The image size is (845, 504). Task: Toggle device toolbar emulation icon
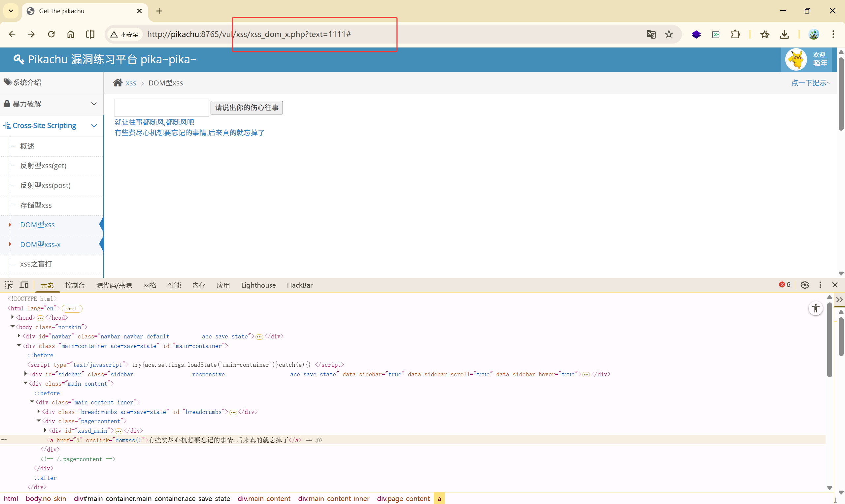24,285
